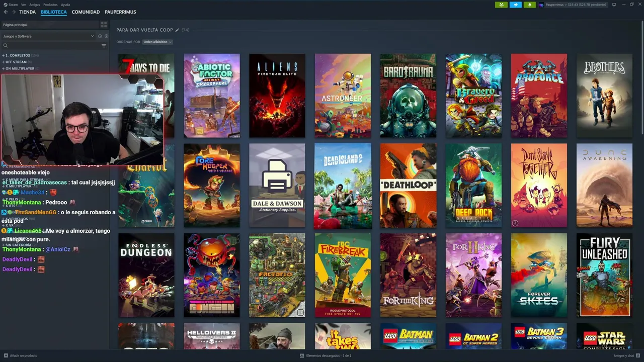Screen dimensions: 644x362
Task: Toggle collections grid view icon beside Página principal
Action: click(x=104, y=25)
